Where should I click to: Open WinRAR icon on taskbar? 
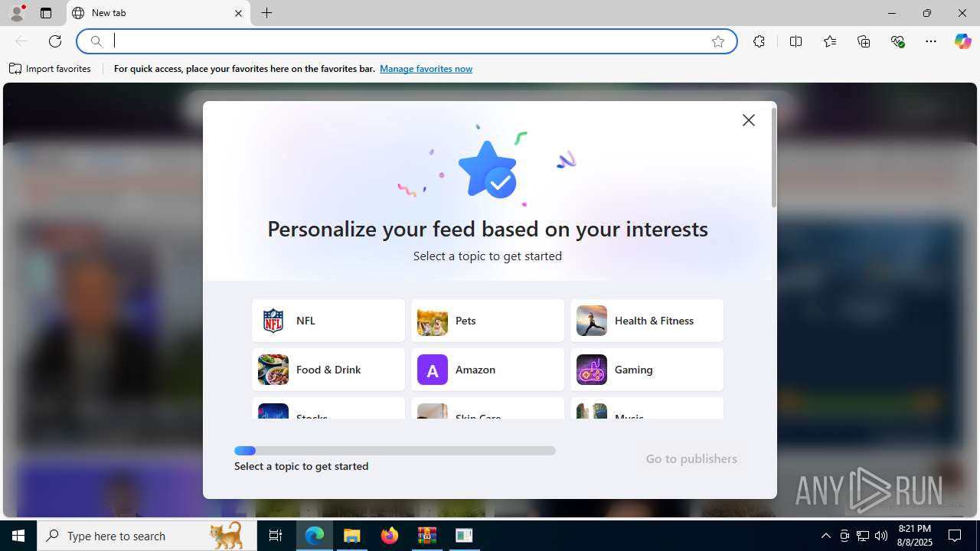pyautogui.click(x=426, y=536)
